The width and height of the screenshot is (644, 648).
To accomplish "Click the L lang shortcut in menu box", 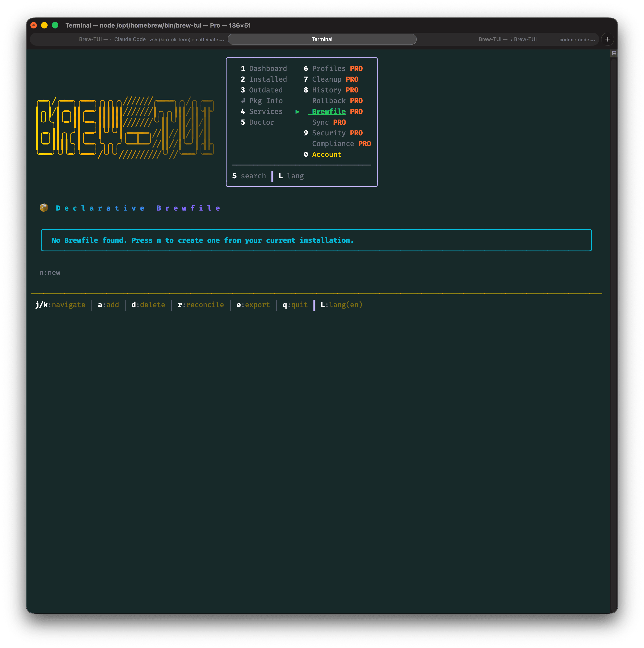I will (x=291, y=176).
